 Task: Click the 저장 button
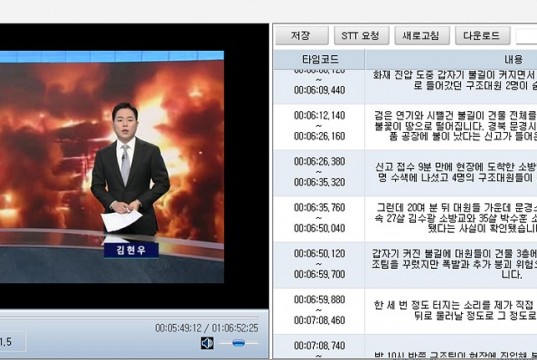tap(302, 36)
